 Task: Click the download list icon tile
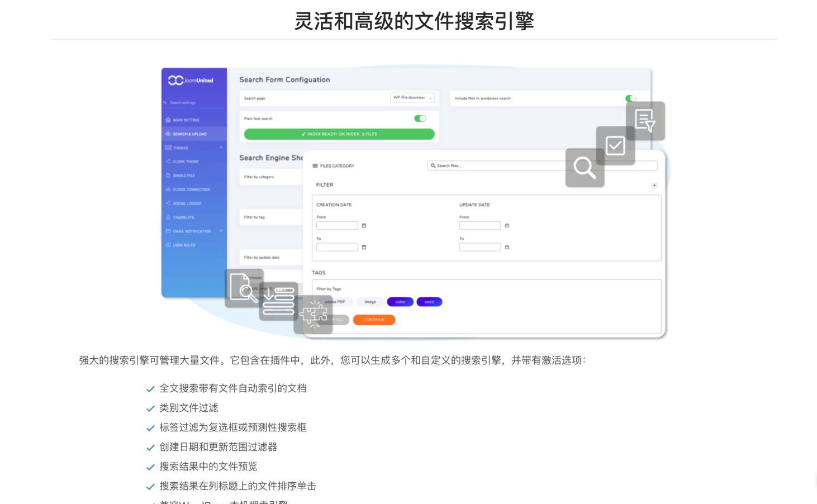tap(278, 301)
